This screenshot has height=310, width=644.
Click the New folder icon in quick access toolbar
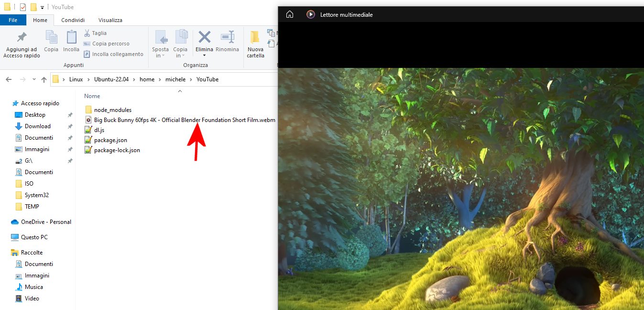point(33,7)
